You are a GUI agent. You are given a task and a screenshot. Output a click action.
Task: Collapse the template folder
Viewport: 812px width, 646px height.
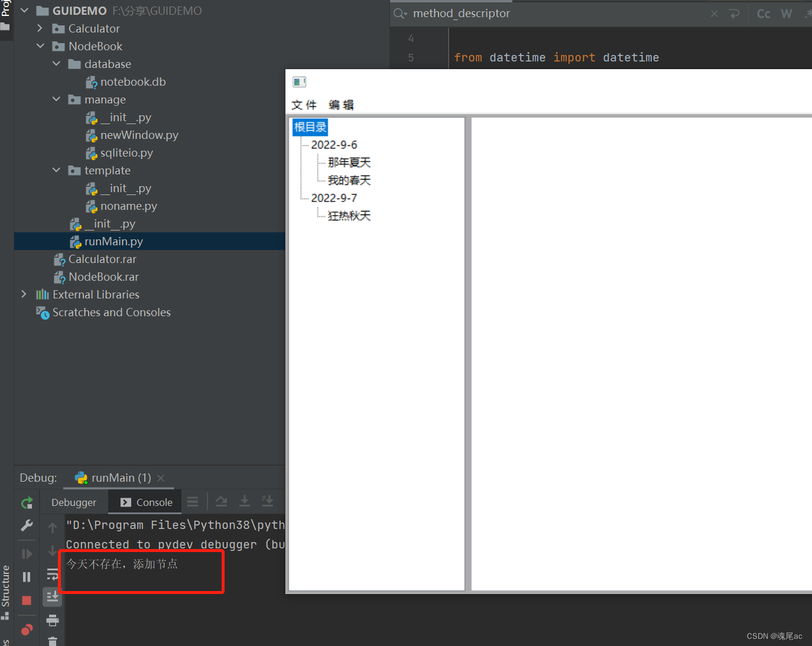(x=56, y=170)
